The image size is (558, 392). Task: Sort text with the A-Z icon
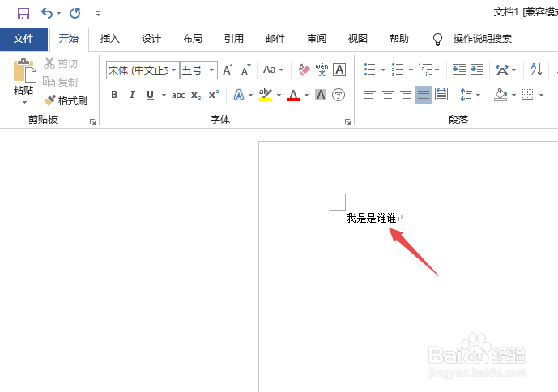coord(536,70)
